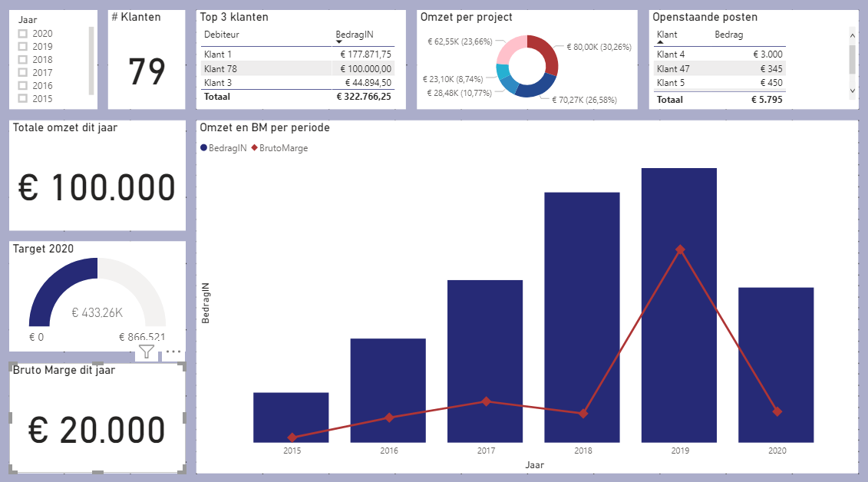Check the 2015 year checkbox
The width and height of the screenshot is (868, 482).
(x=23, y=98)
